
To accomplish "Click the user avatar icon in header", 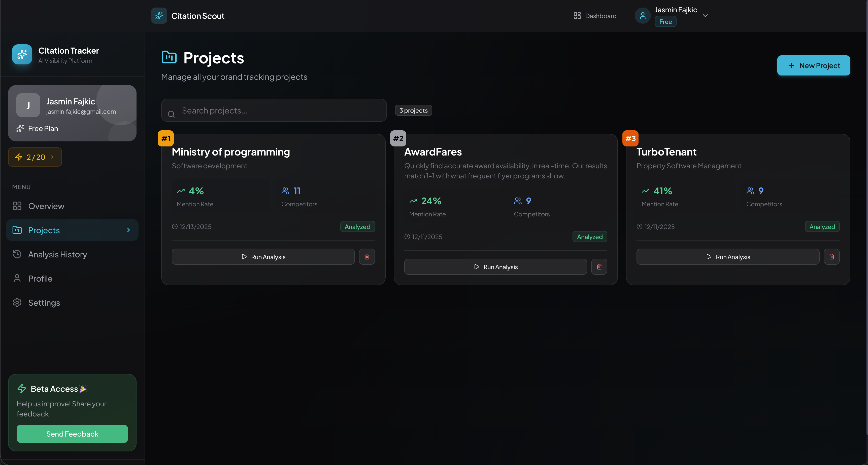I will click(642, 16).
